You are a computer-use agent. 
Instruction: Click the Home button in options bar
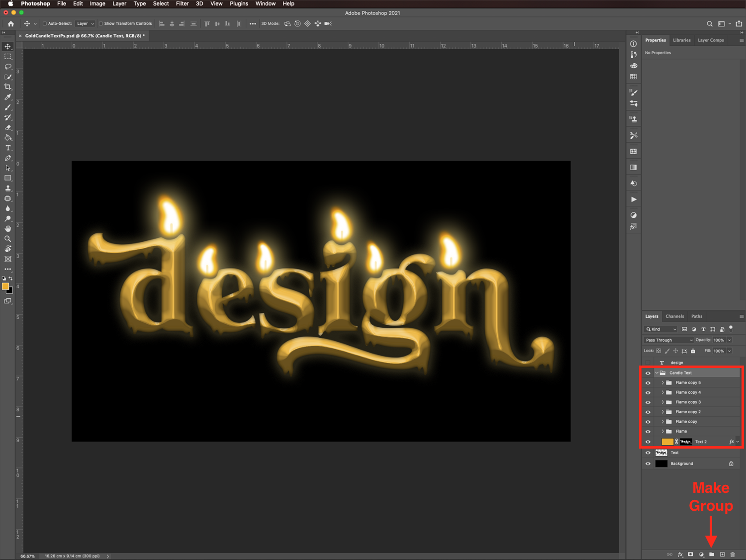click(x=11, y=23)
